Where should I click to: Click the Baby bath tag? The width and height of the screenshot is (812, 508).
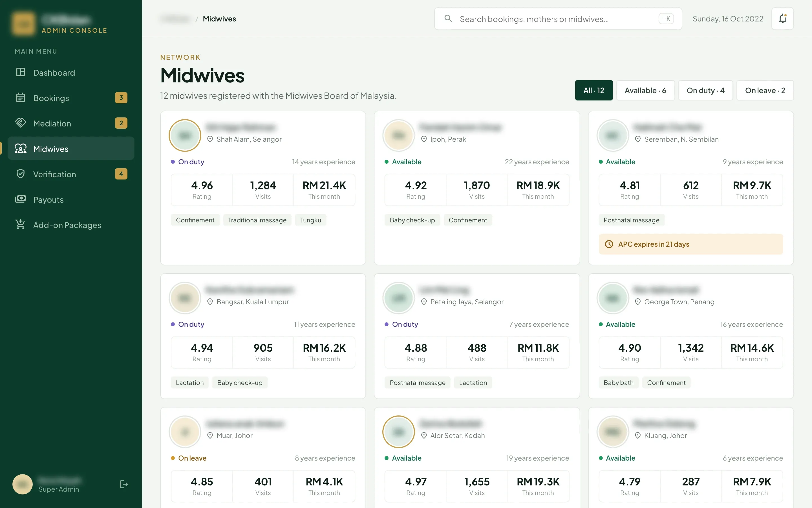pyautogui.click(x=618, y=383)
